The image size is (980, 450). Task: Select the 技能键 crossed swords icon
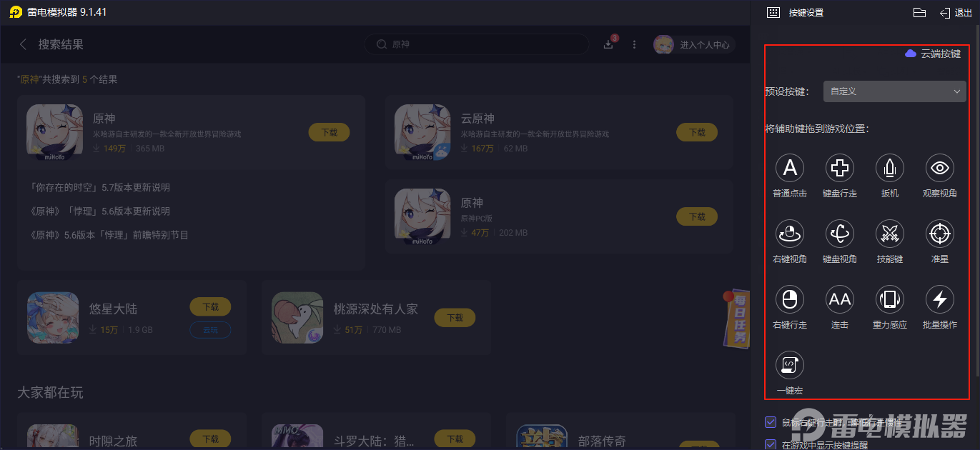[x=890, y=234]
